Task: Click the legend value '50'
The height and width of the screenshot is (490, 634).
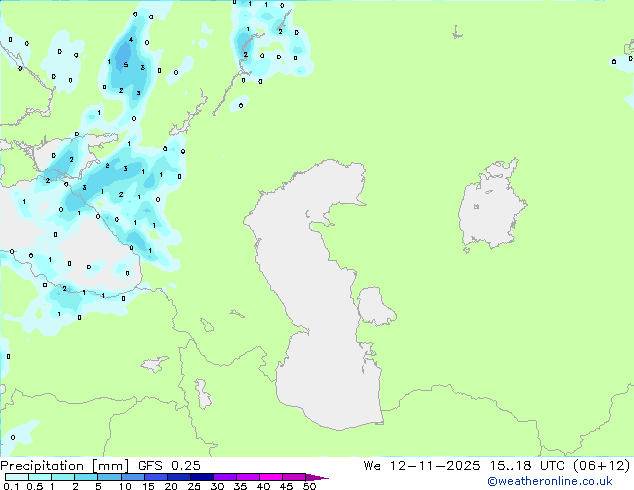Action: click(x=309, y=486)
